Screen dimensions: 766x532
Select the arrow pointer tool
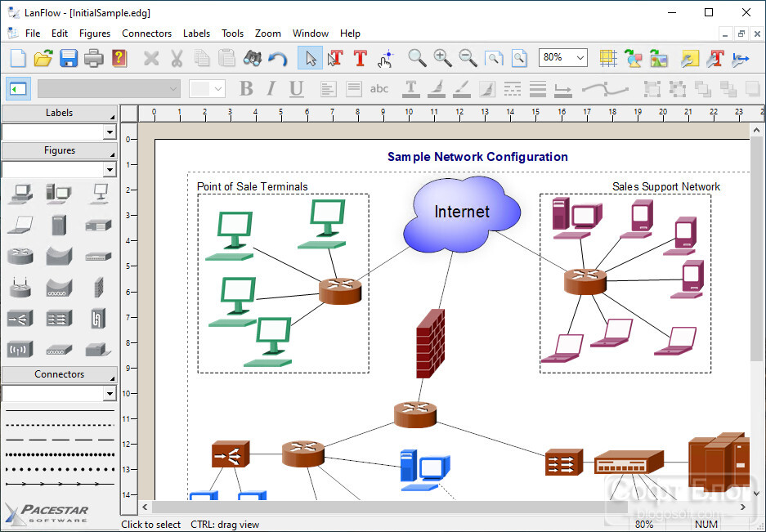pos(310,58)
